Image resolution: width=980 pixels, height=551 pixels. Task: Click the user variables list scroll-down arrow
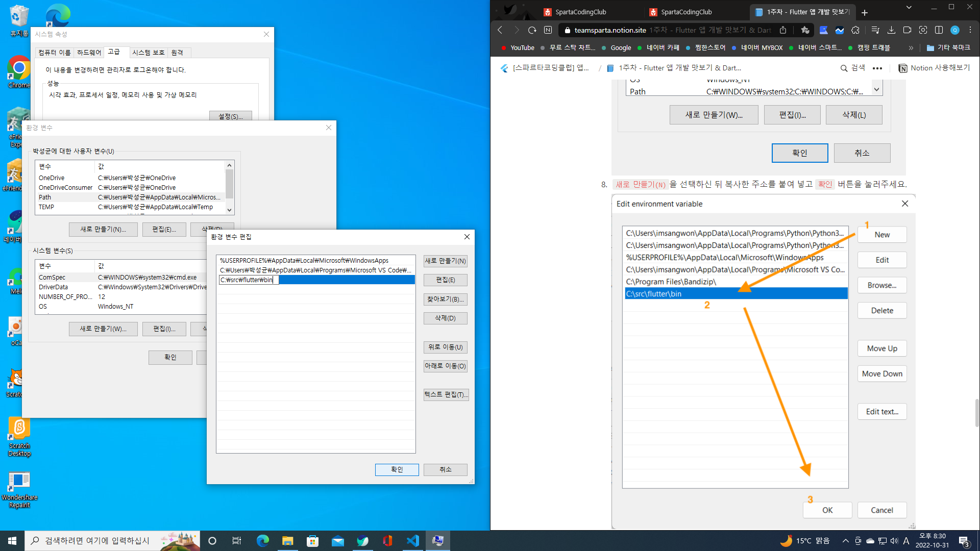(x=230, y=210)
